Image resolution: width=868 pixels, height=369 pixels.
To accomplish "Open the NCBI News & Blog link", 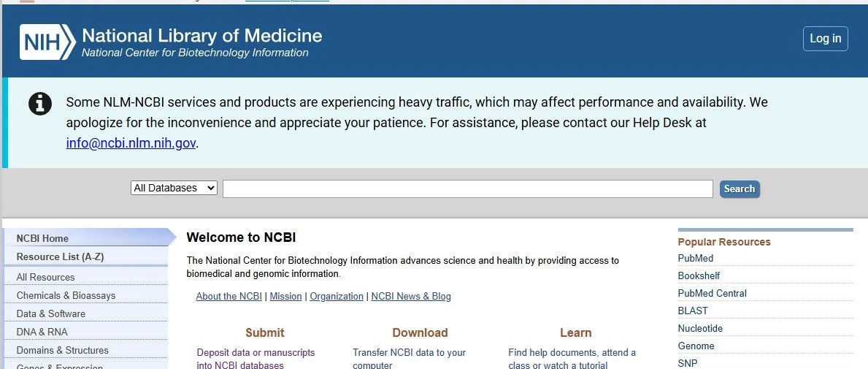I will point(411,297).
